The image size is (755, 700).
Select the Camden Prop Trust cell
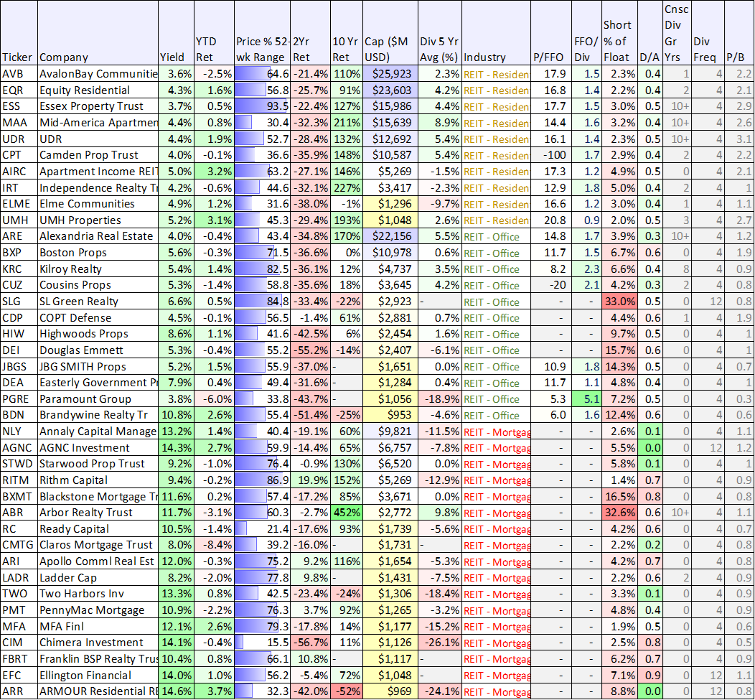[x=98, y=155]
